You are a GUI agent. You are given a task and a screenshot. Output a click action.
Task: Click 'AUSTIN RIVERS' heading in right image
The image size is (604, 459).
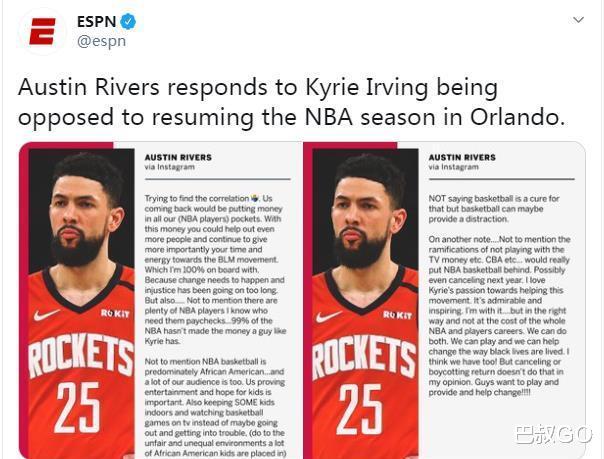(x=462, y=157)
